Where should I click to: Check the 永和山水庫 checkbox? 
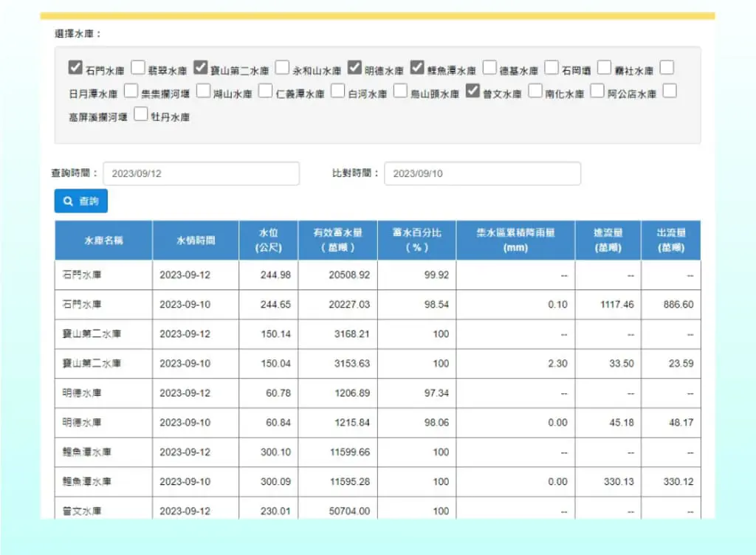(x=282, y=67)
